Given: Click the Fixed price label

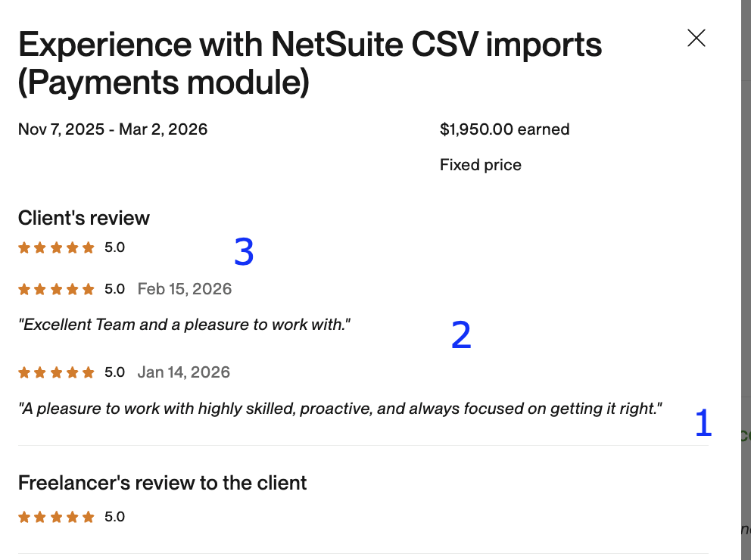Looking at the screenshot, I should tap(480, 165).
